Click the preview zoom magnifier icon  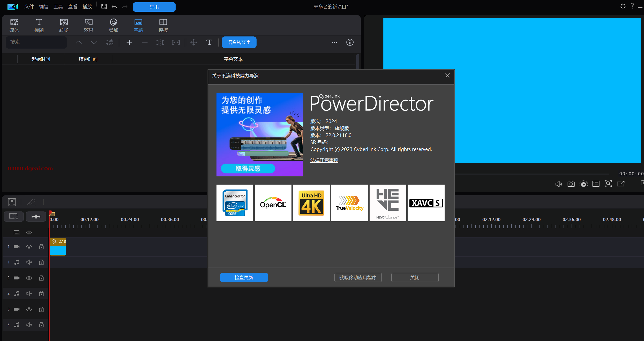(x=608, y=184)
